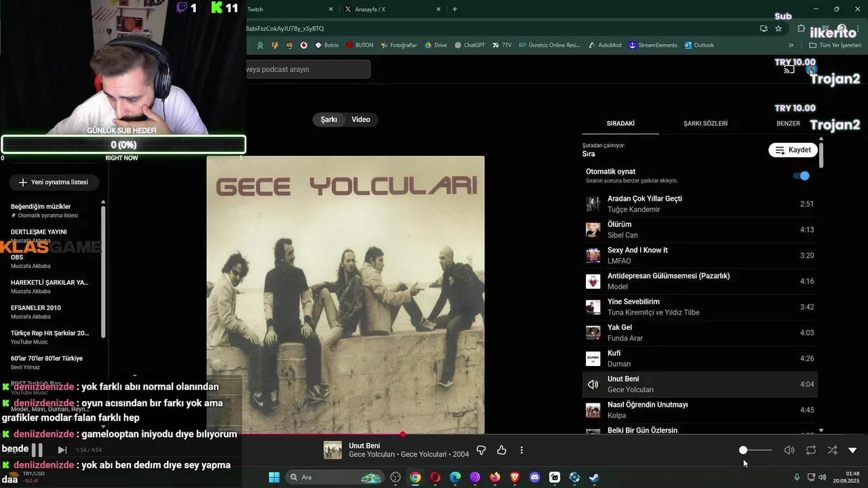The image size is (868, 488).
Task: Open browser extensions puzzle icon
Action: click(801, 28)
